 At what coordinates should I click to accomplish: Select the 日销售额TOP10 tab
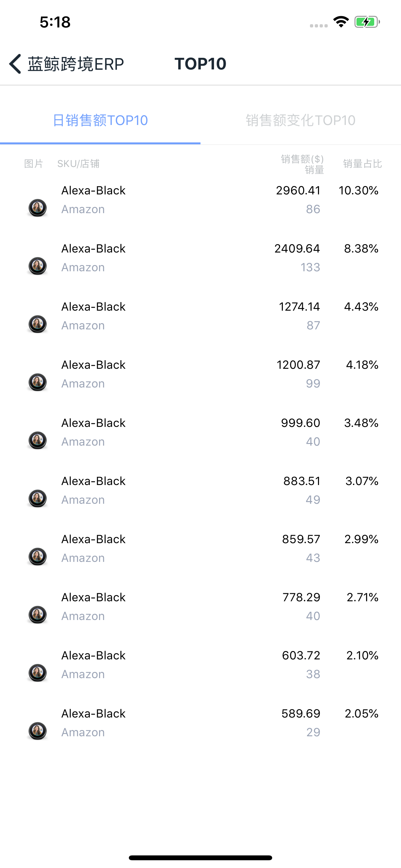click(100, 120)
